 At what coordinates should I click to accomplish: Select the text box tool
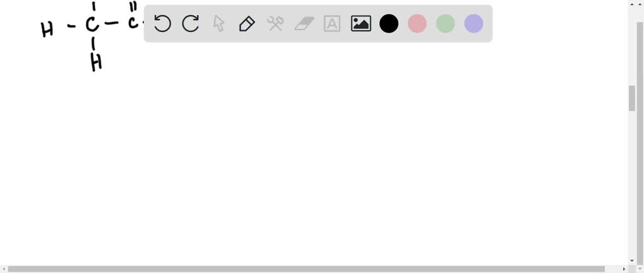(x=332, y=24)
